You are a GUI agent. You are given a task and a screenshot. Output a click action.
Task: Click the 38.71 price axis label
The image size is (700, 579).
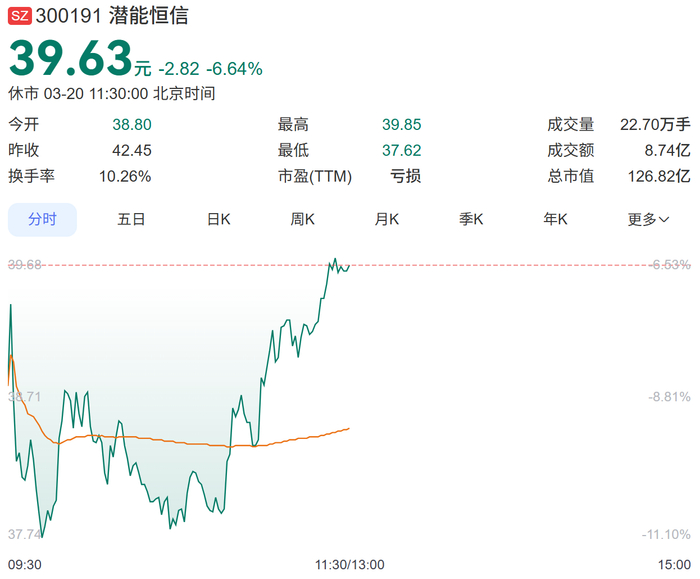pos(25,396)
